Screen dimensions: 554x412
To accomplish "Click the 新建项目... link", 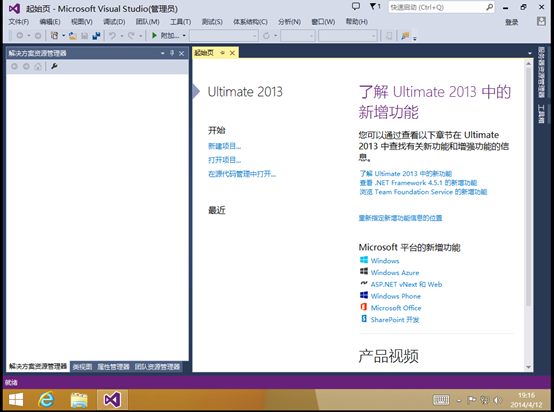I will click(x=224, y=146).
